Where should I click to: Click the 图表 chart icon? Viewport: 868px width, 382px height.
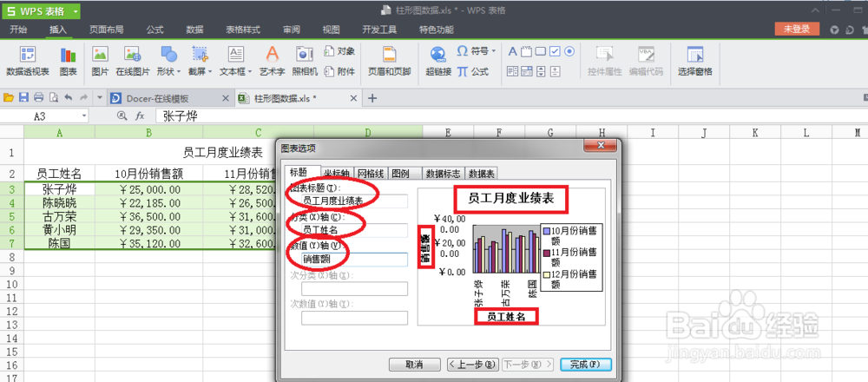pyautogui.click(x=68, y=61)
